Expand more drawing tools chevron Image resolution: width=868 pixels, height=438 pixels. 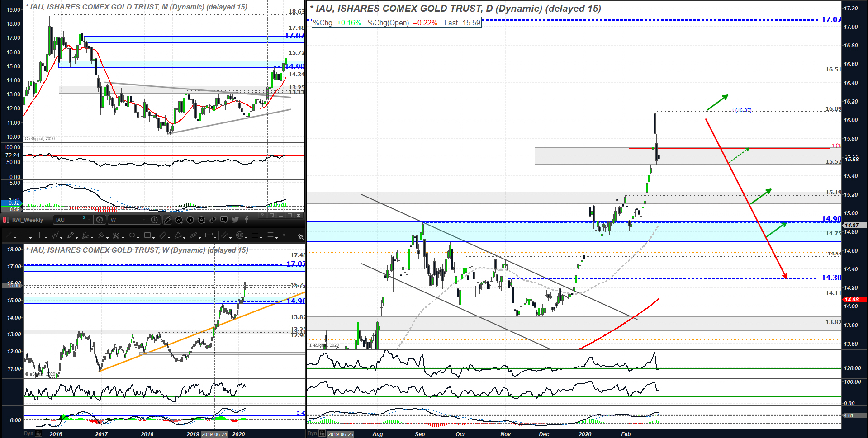(x=284, y=235)
